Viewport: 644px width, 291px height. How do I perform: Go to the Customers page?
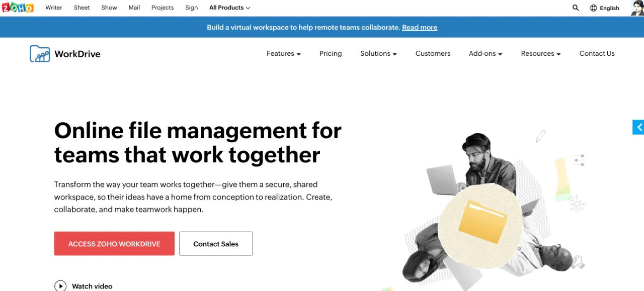(x=433, y=53)
